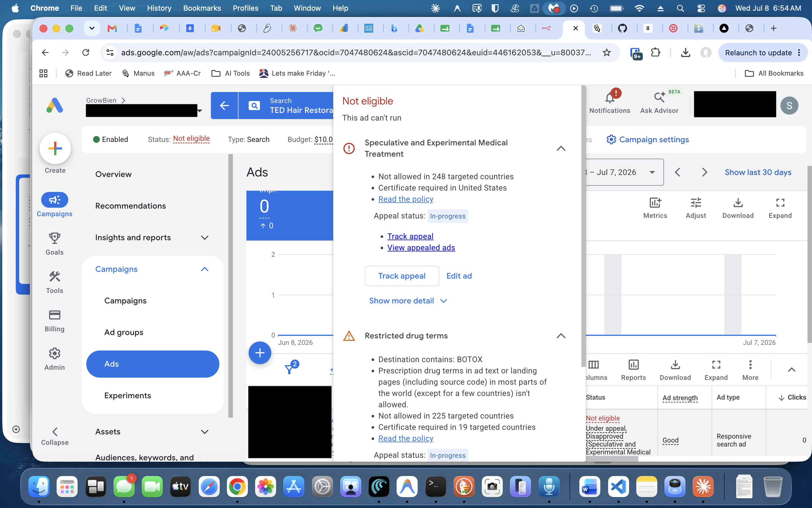812x508 pixels.
Task: Click blue floating add ad button
Action: click(260, 353)
